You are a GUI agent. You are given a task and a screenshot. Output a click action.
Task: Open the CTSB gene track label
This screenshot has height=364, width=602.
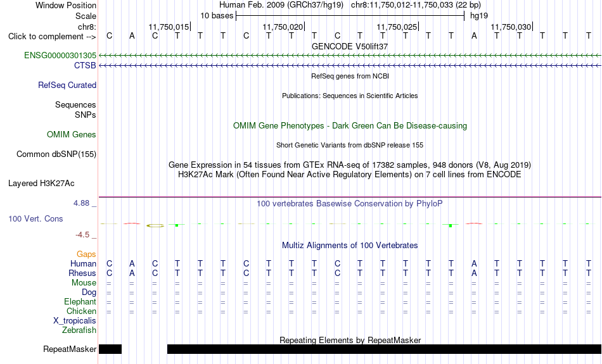tap(85, 66)
